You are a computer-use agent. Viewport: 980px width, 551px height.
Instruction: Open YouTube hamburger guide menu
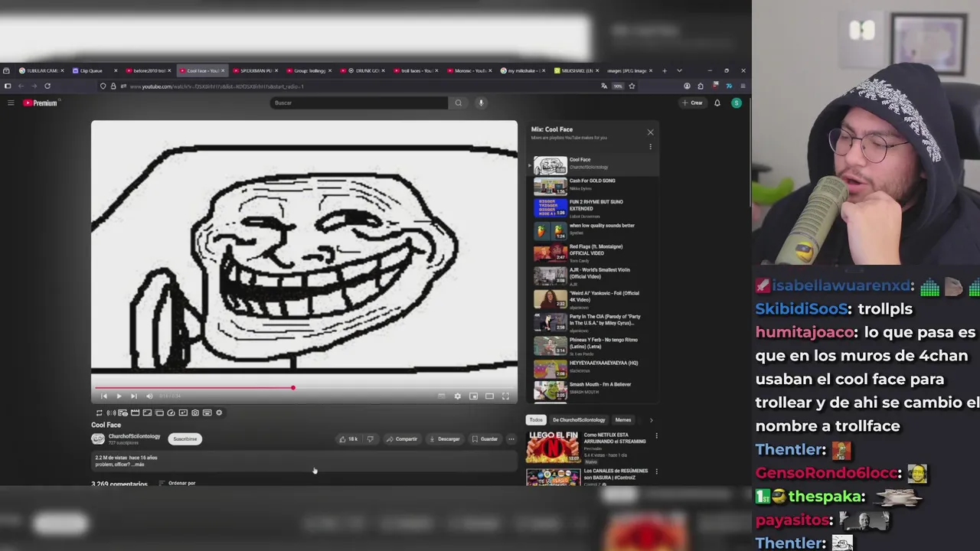coord(11,103)
